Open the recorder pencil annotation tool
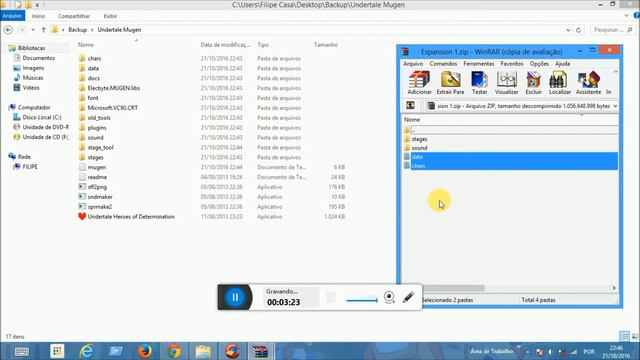The image size is (640, 360). tap(408, 297)
